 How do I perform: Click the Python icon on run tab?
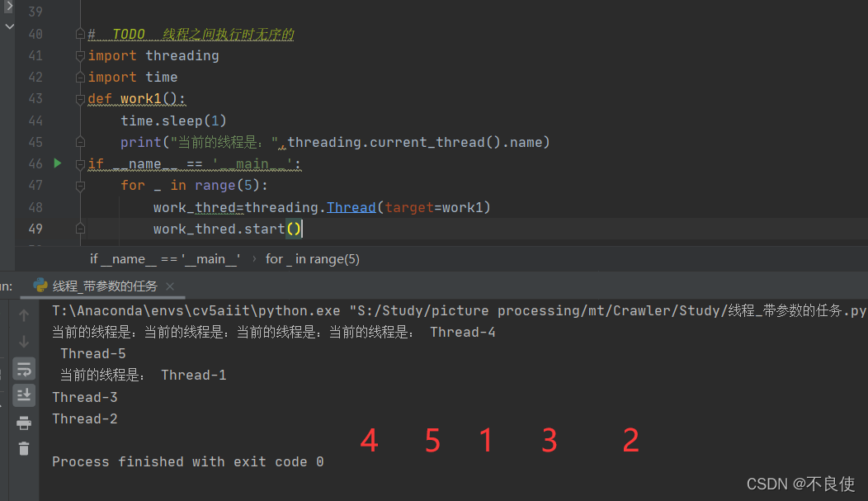[x=40, y=286]
